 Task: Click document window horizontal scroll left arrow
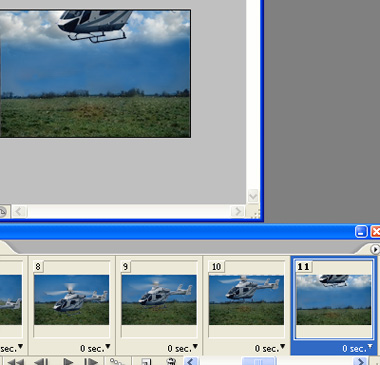coord(19,211)
